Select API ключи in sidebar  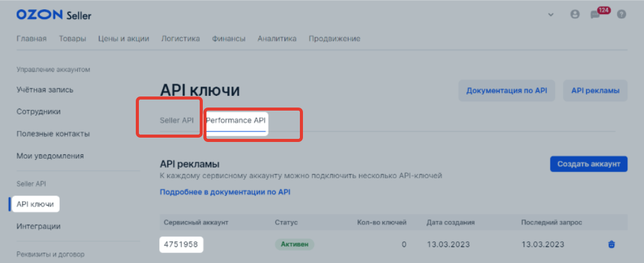tap(36, 204)
